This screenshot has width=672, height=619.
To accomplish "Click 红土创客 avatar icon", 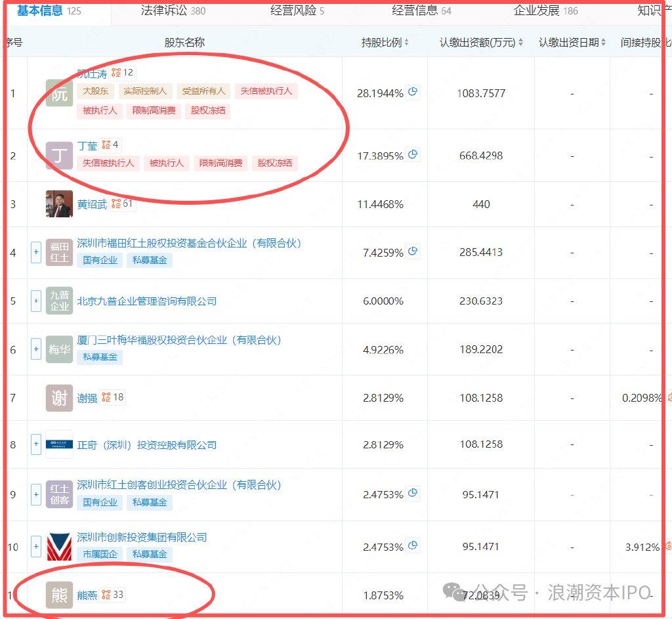I will (59, 494).
